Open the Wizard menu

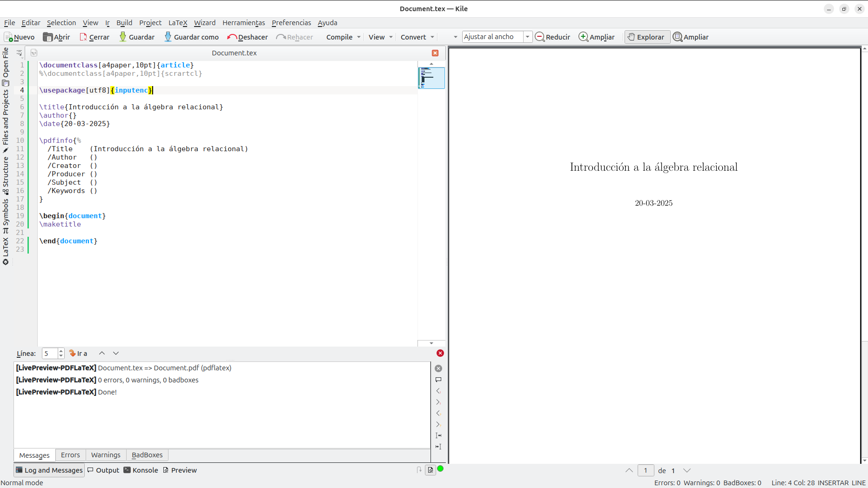pos(205,23)
